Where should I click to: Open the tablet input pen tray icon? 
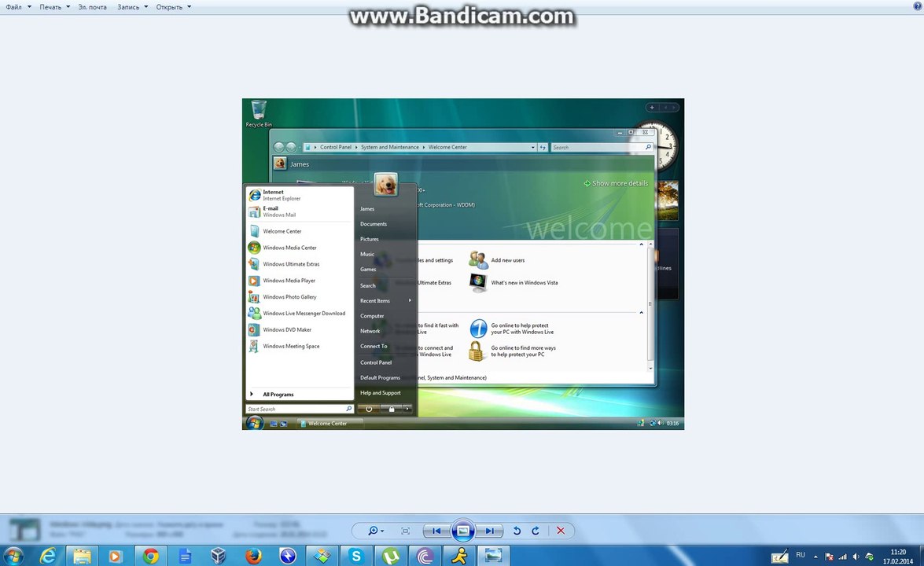pyautogui.click(x=779, y=556)
